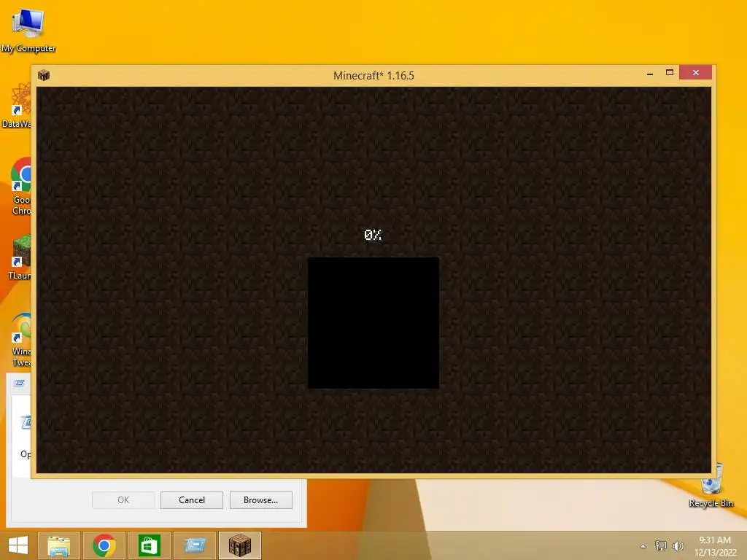Open the volume control tray icon
The width and height of the screenshot is (747, 560).
click(678, 545)
